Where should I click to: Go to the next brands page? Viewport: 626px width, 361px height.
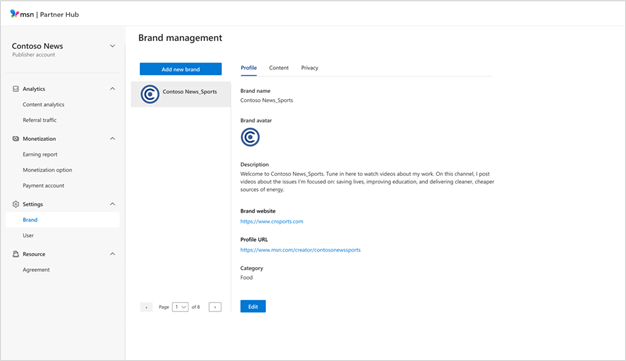(x=215, y=307)
